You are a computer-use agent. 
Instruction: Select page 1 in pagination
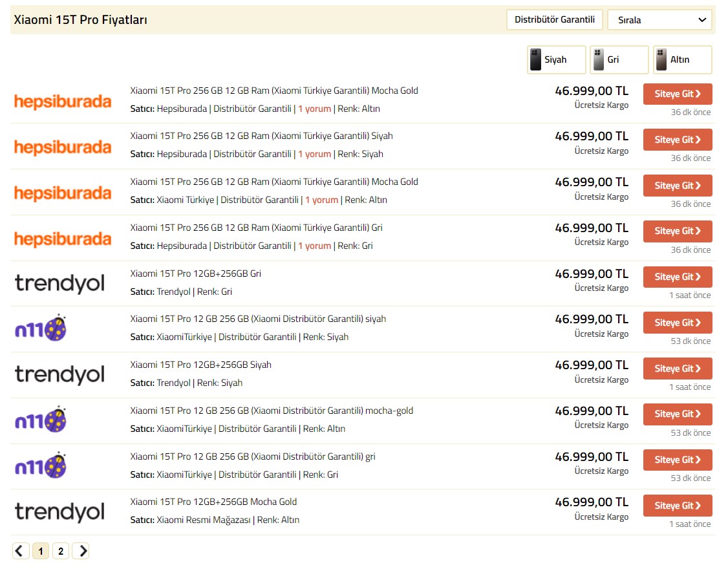pos(41,551)
